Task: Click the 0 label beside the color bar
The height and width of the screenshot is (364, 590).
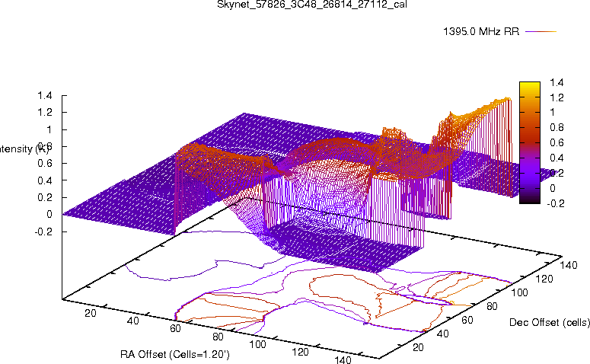Action: pos(552,188)
